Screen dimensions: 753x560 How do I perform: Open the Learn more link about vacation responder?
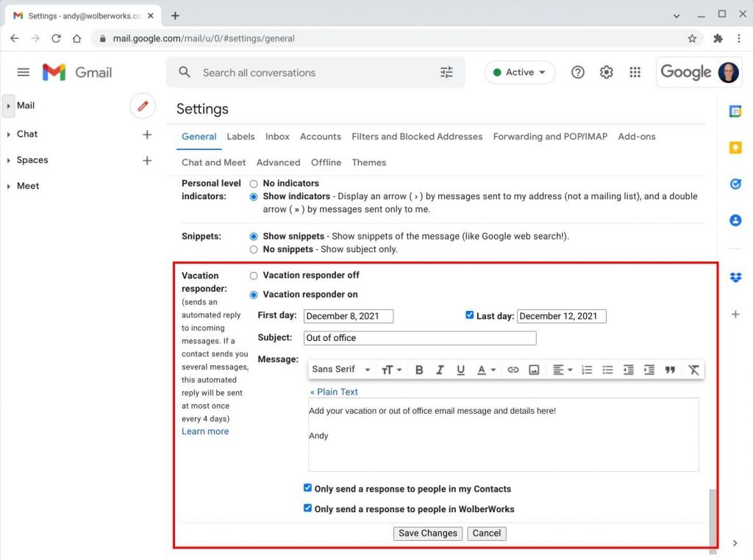[204, 431]
